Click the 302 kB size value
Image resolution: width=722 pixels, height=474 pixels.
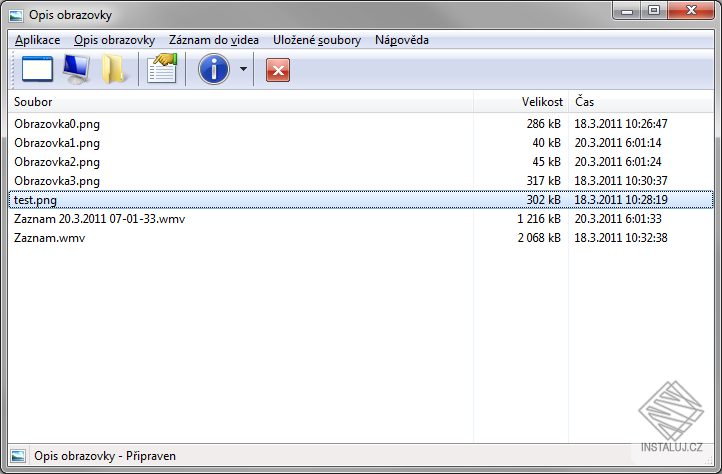[x=543, y=199]
